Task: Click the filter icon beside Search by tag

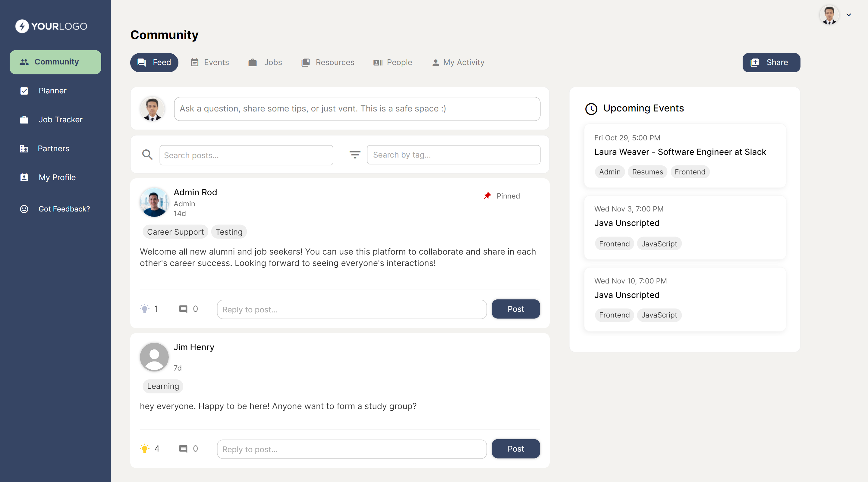Action: point(355,155)
